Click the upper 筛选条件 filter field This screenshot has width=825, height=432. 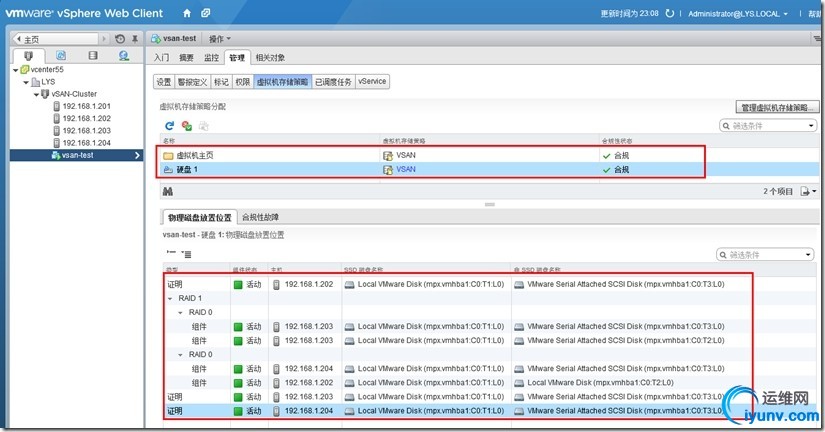tap(768, 126)
